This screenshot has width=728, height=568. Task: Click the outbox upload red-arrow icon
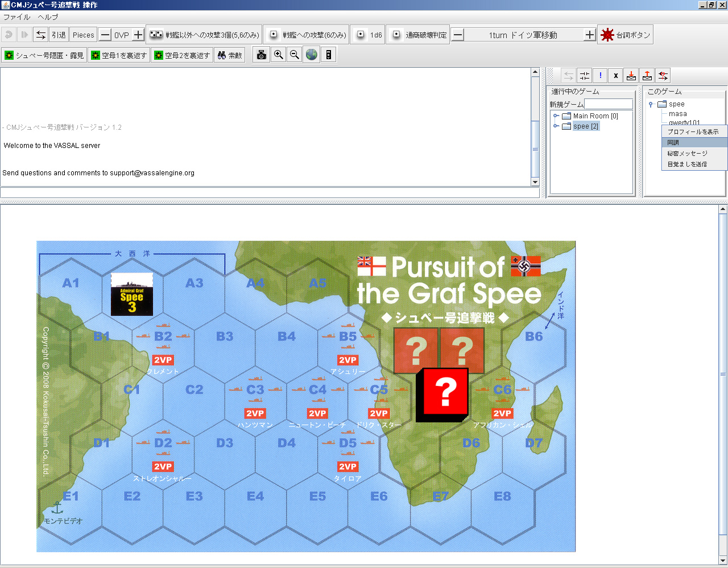click(x=647, y=76)
